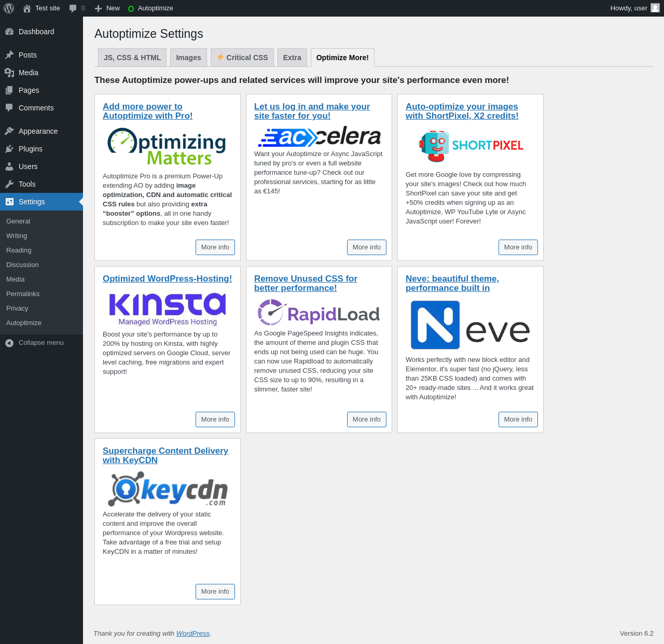664x644 pixels.
Task: Click 'Howdy, user' account text
Action: (x=629, y=8)
